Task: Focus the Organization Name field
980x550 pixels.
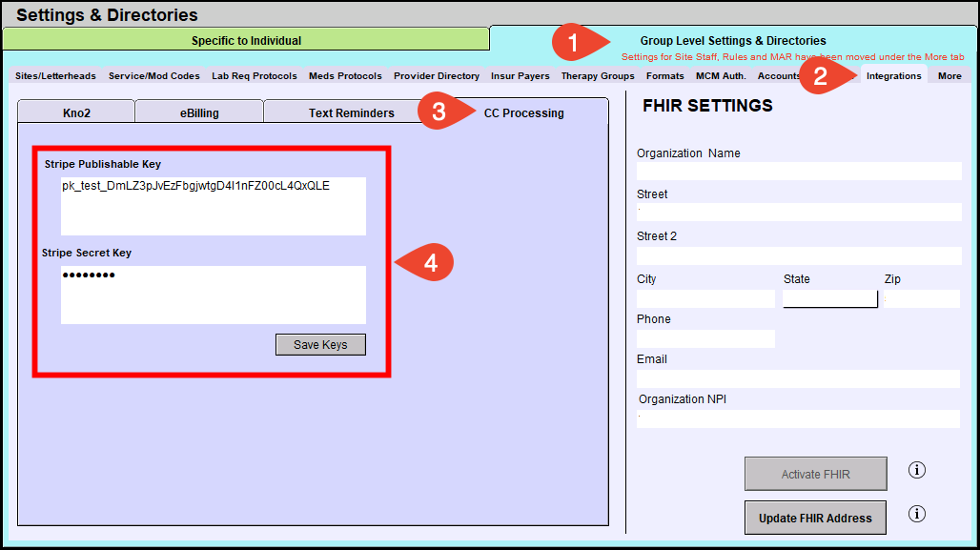Action: coord(799,172)
